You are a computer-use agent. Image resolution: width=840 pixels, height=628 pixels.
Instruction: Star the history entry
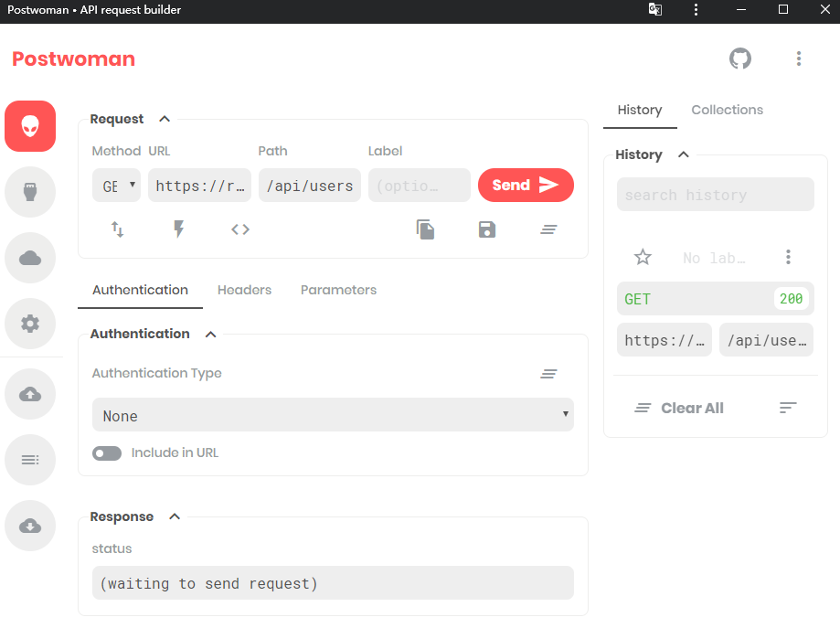(643, 258)
